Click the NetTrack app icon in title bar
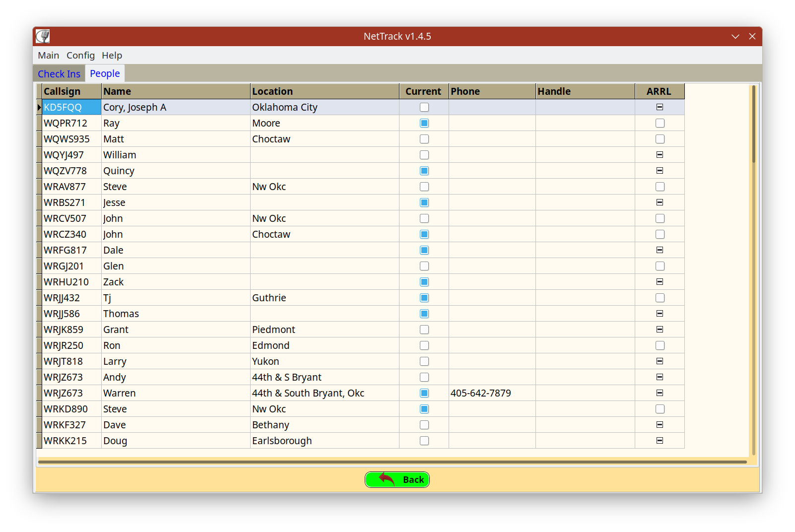The image size is (795, 532). (43, 36)
